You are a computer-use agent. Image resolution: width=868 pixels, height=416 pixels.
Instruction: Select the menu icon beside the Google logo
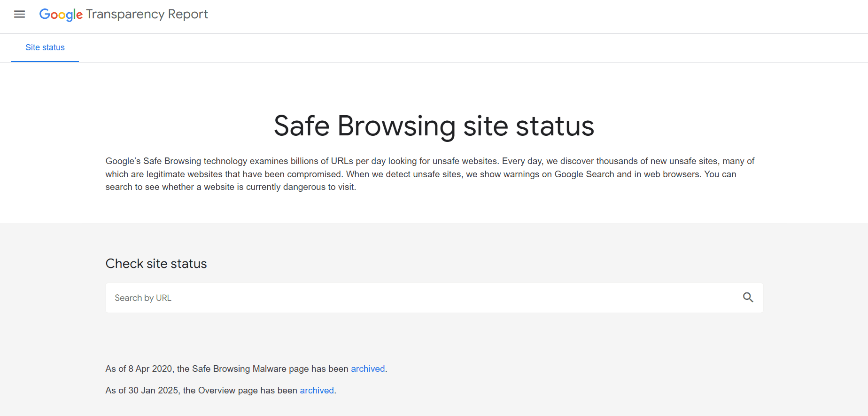(x=19, y=14)
